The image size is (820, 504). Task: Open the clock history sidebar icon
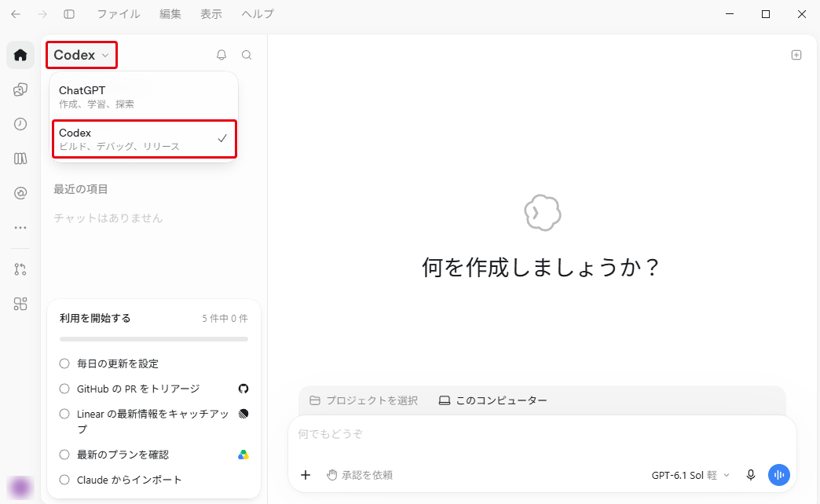point(20,124)
